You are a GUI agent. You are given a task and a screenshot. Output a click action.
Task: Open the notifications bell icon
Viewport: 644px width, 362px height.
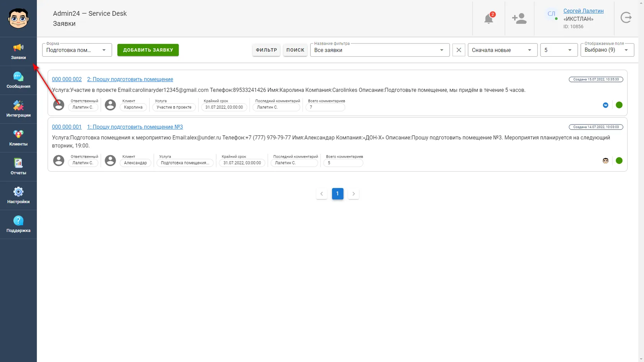point(488,18)
